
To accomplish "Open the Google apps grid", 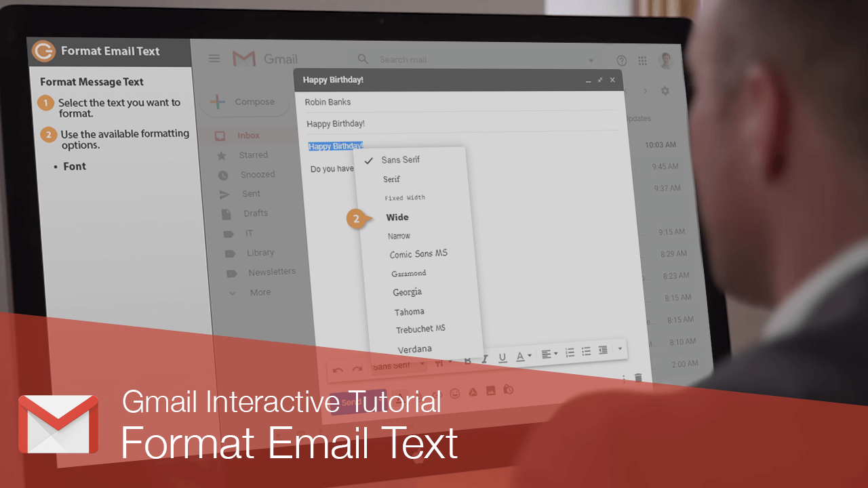I will point(642,60).
